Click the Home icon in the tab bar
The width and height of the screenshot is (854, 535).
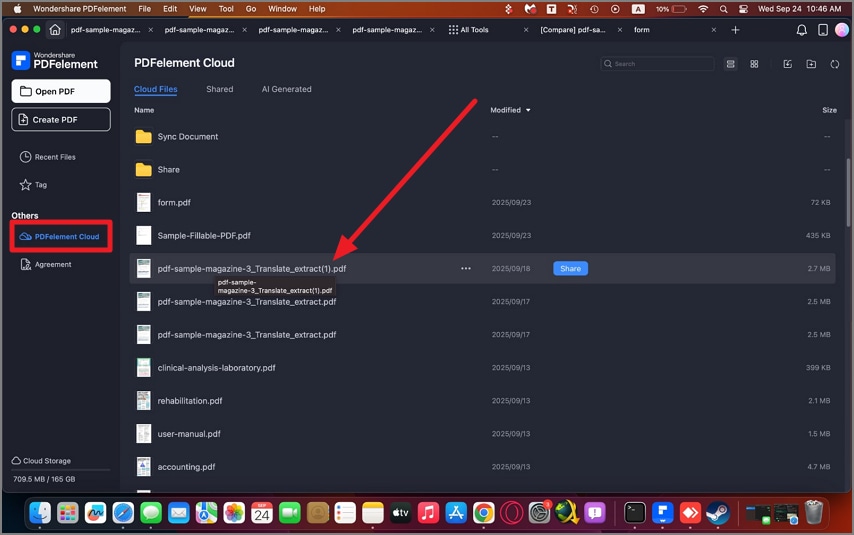[55, 30]
